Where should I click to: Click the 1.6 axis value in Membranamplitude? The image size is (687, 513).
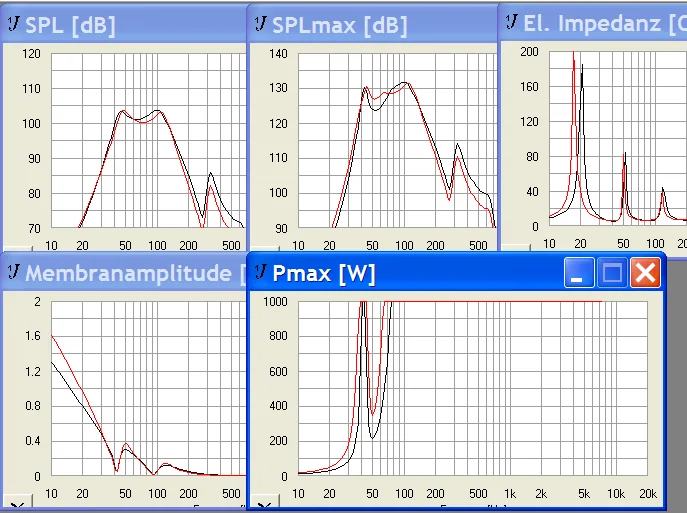[33, 336]
